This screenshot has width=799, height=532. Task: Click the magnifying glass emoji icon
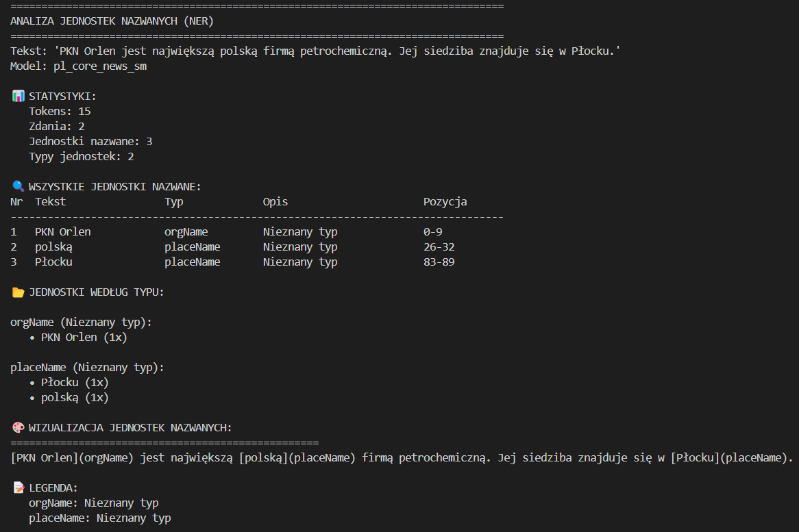[19, 186]
